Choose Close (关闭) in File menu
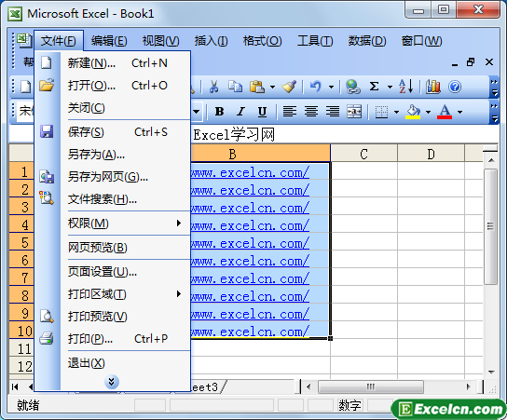The height and width of the screenshot is (420, 507). click(x=125, y=108)
